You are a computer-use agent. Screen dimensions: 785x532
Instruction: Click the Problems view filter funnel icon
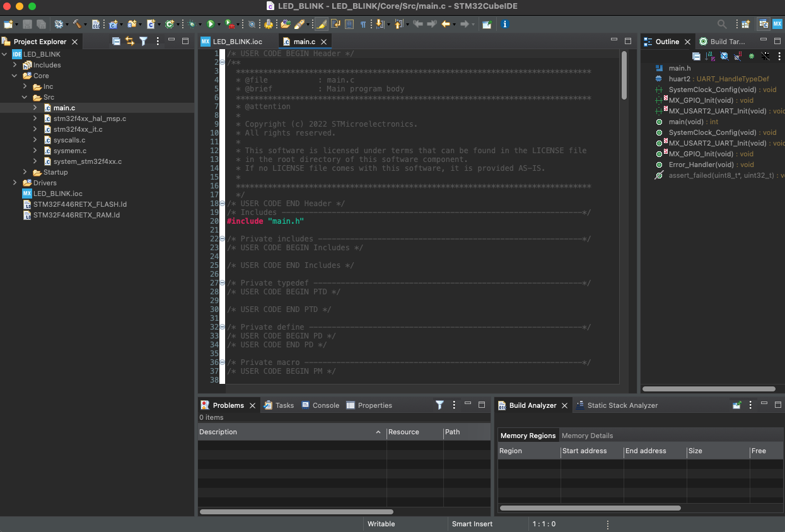pyautogui.click(x=439, y=405)
